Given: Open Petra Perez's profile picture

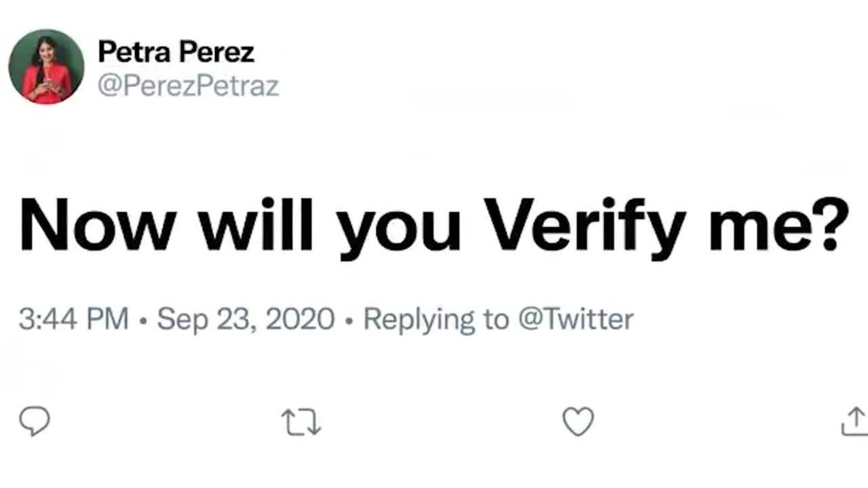Looking at the screenshot, I should [46, 67].
